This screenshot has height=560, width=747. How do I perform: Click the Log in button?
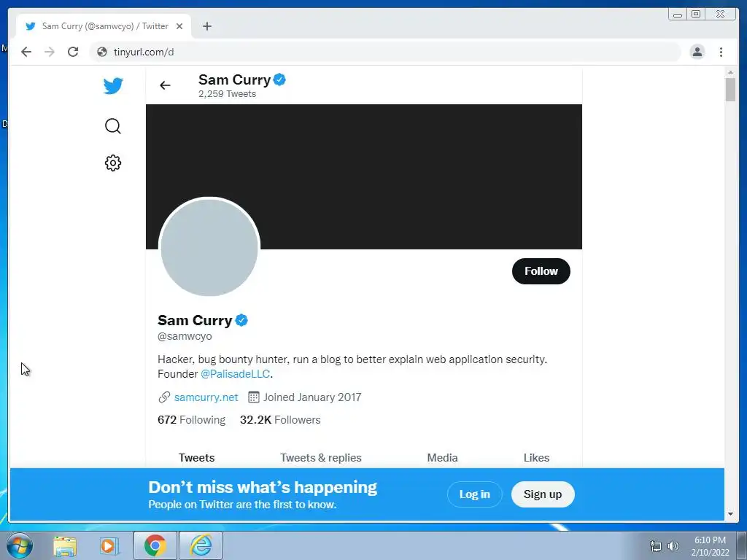(x=474, y=494)
